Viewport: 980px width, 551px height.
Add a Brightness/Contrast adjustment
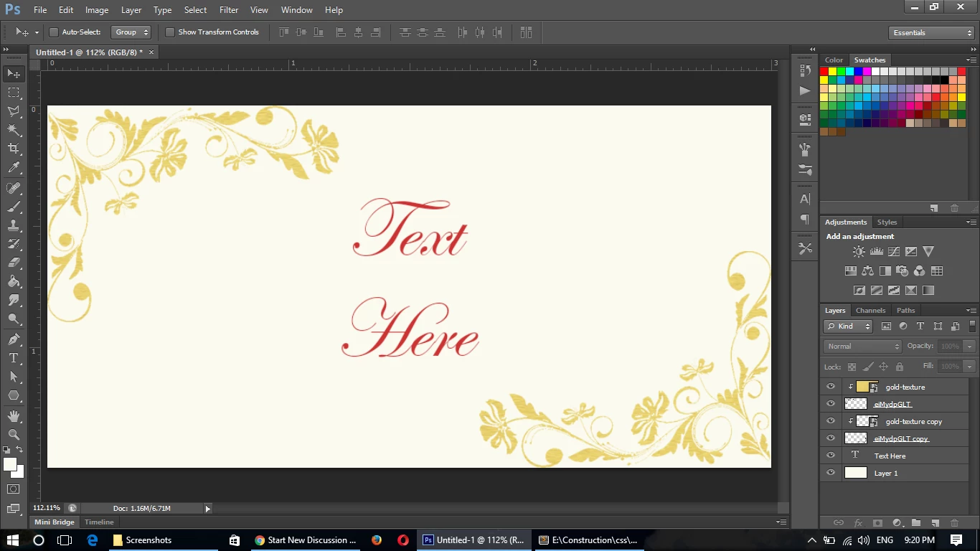859,252
